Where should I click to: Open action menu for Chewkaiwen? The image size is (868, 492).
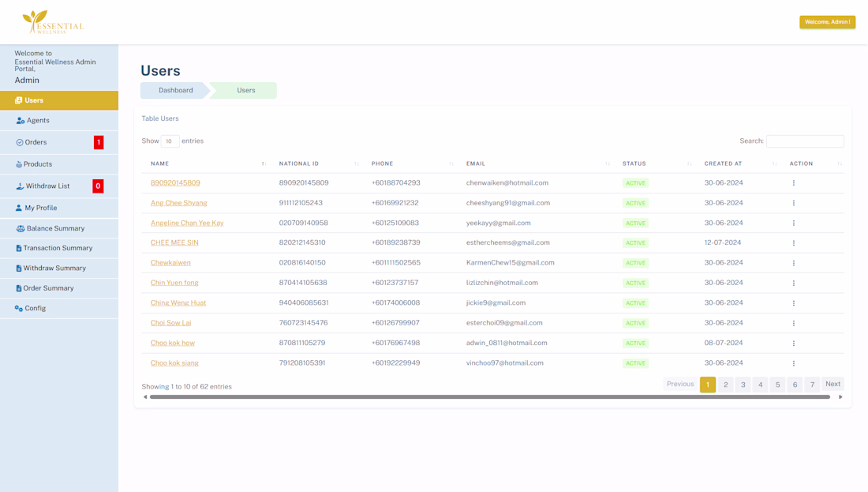[793, 263]
